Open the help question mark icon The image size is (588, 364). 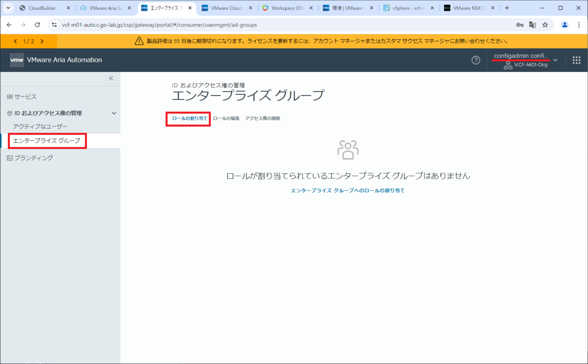[476, 60]
